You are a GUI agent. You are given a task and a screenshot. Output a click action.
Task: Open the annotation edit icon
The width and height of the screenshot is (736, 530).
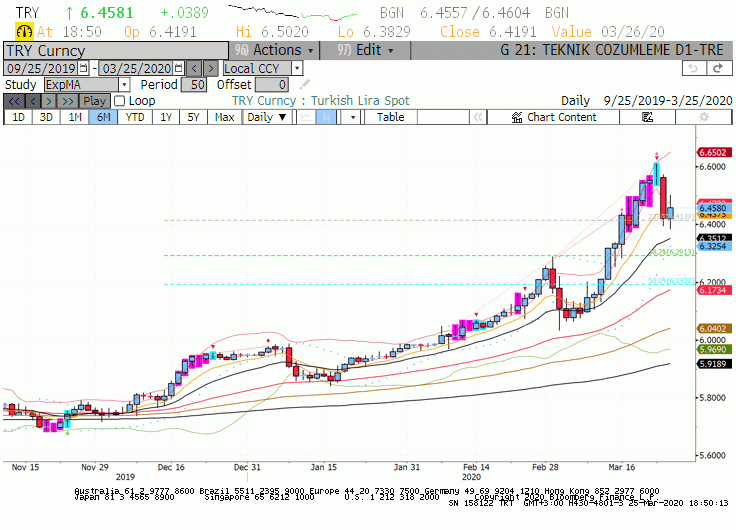point(647,117)
